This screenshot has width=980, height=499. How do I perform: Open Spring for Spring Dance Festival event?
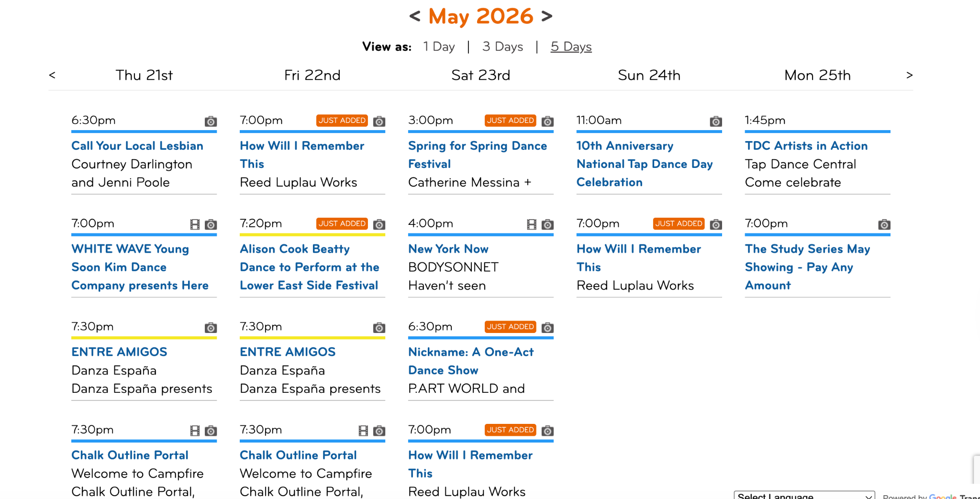click(477, 155)
